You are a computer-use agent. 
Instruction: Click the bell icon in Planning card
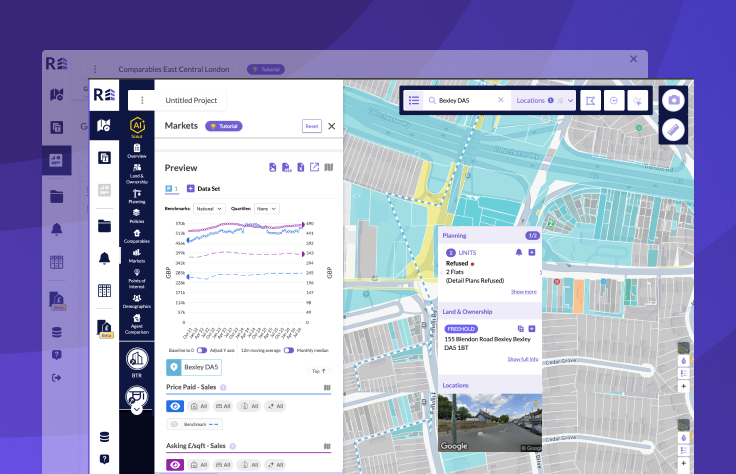pos(519,252)
